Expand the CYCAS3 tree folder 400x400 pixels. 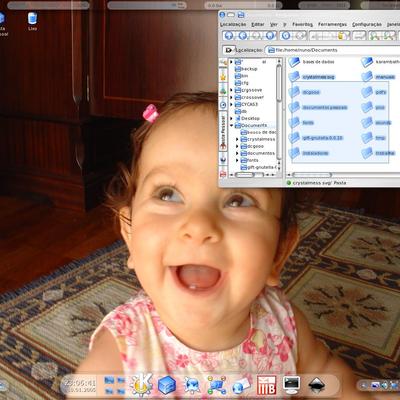pos(231,104)
